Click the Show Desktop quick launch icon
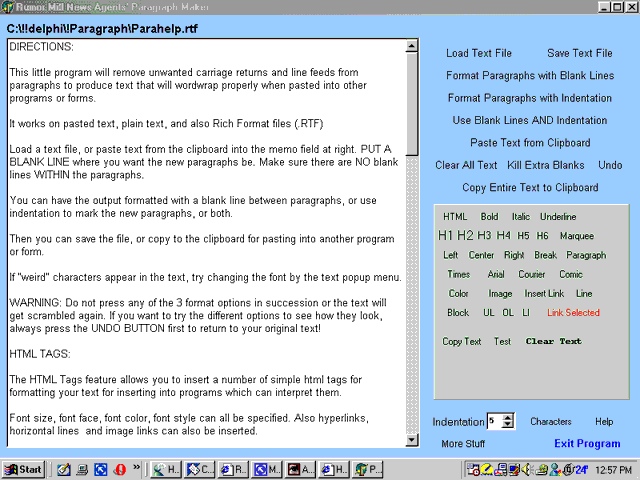 coord(64,470)
